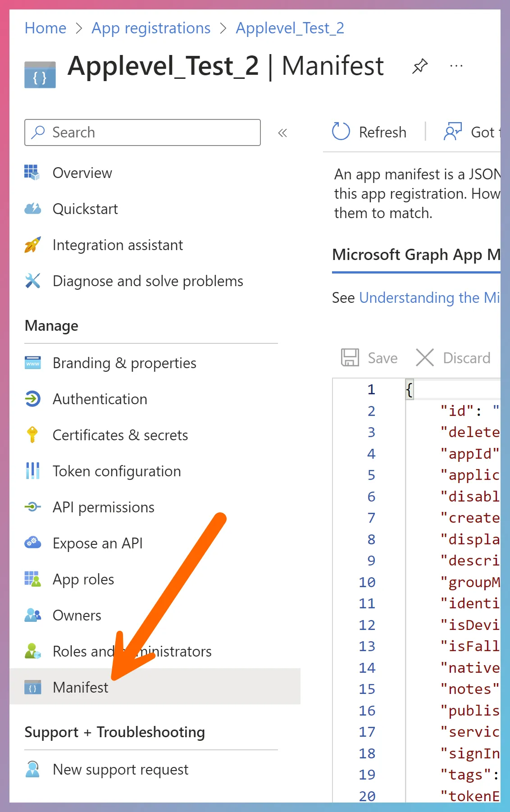510x812 pixels.
Task: Click the Save floppy disk icon
Action: coord(350,358)
